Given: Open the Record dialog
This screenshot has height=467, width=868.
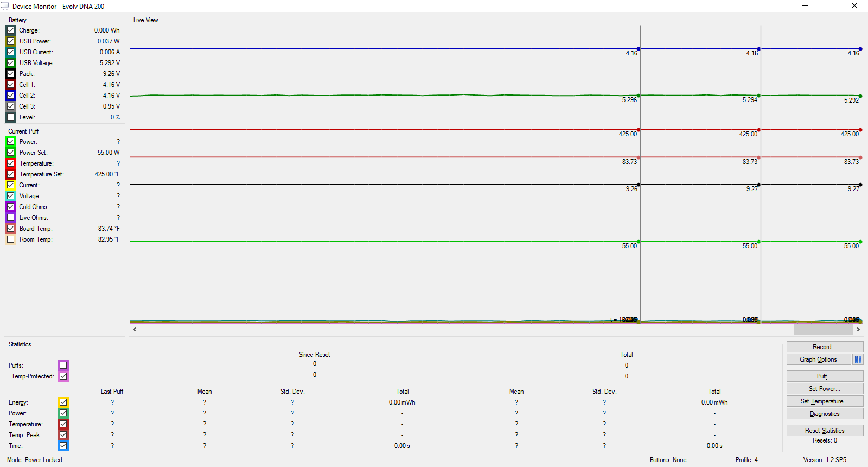Looking at the screenshot, I should [x=824, y=347].
